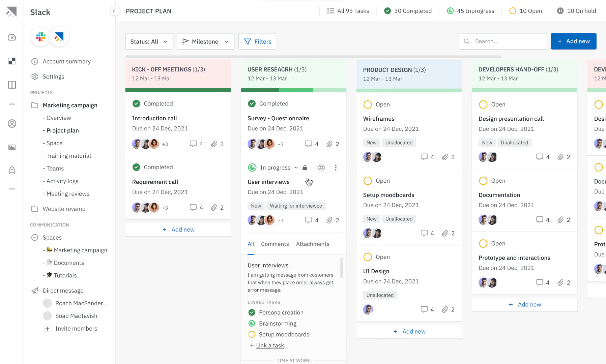Screen dimensions: 606x364
Task: Click the Search input field
Action: pyautogui.click(x=502, y=41)
